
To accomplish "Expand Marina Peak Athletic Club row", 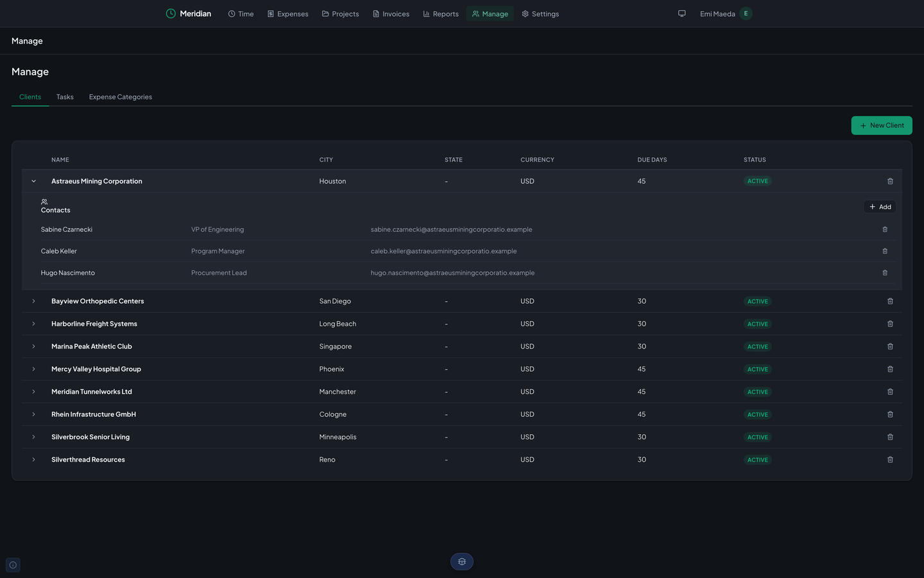I will tap(34, 346).
